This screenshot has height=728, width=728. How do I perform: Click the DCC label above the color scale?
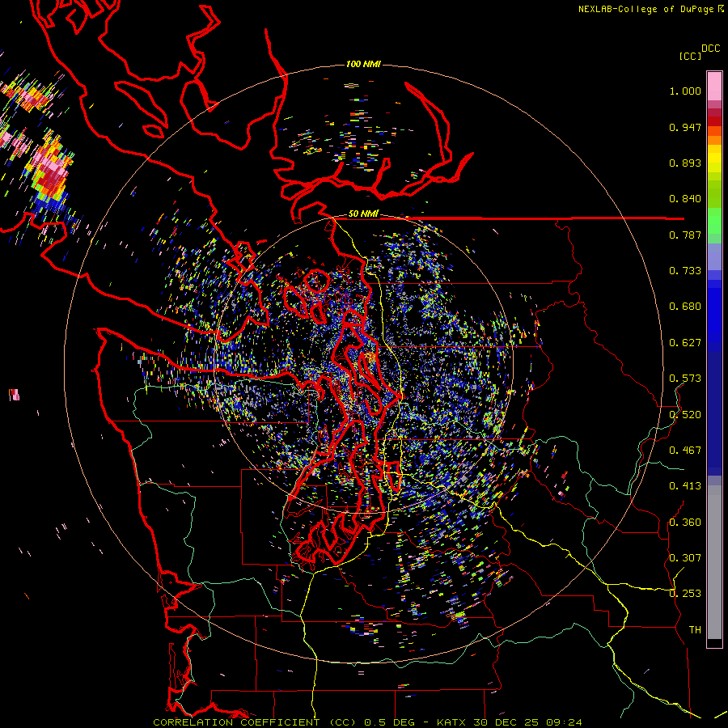710,49
